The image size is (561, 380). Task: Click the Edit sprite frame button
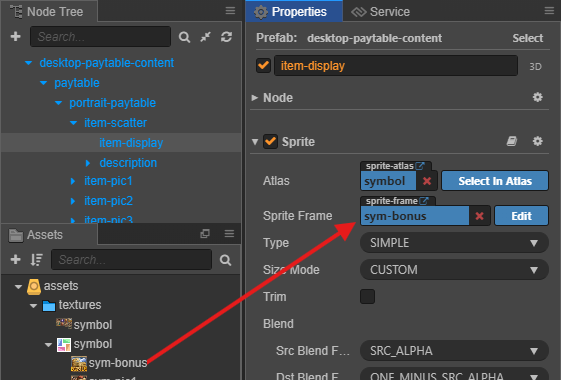521,216
